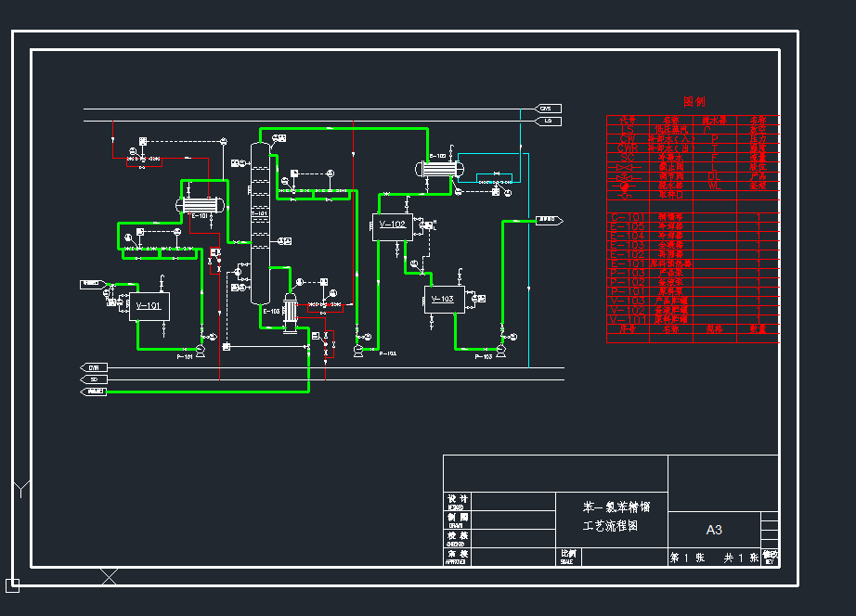Select the E-105 row in equipment list

pos(627,226)
